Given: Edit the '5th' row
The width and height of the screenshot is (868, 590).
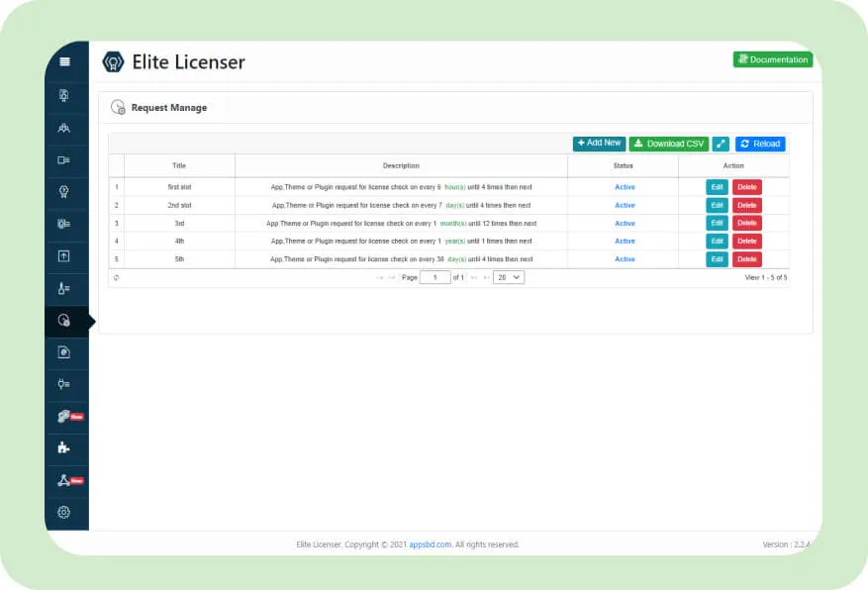Looking at the screenshot, I should (717, 259).
